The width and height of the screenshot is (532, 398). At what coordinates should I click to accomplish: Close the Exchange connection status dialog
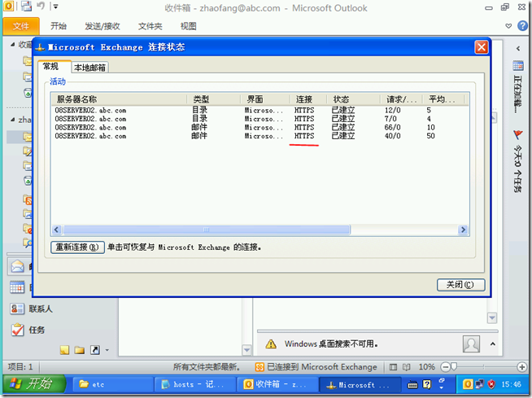pyautogui.click(x=481, y=47)
